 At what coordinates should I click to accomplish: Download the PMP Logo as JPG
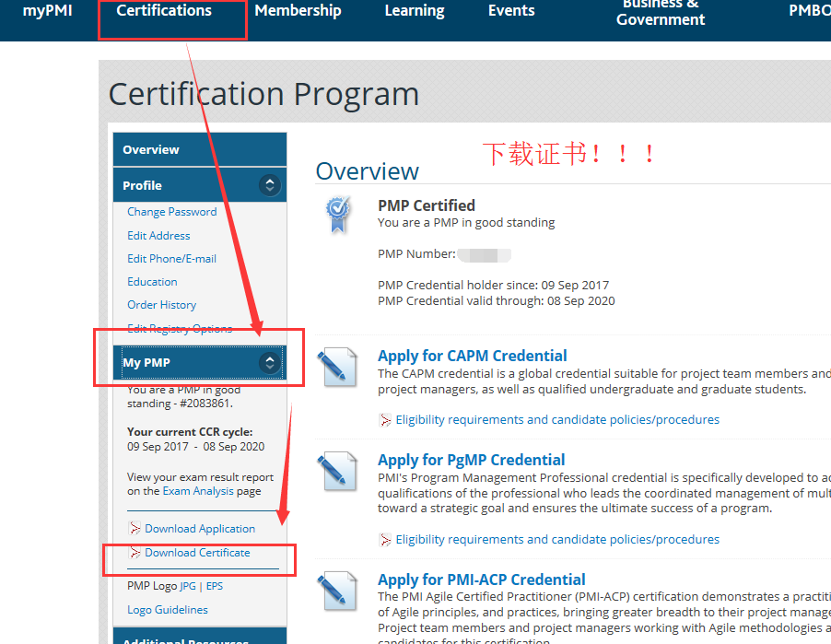pos(188,586)
